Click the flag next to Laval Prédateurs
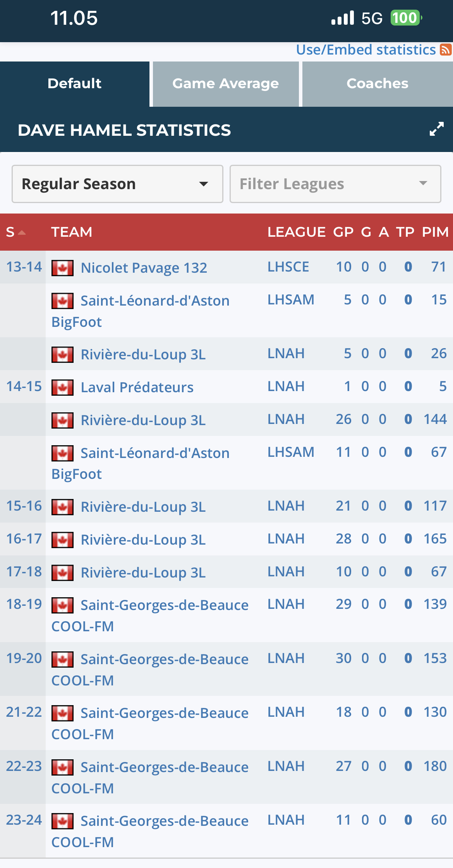 pyautogui.click(x=62, y=388)
